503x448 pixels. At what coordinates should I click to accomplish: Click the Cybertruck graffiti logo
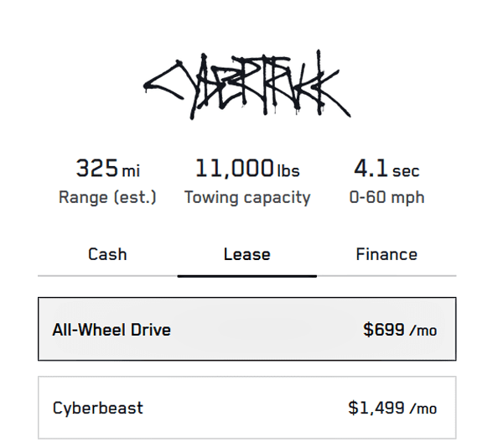point(247,86)
